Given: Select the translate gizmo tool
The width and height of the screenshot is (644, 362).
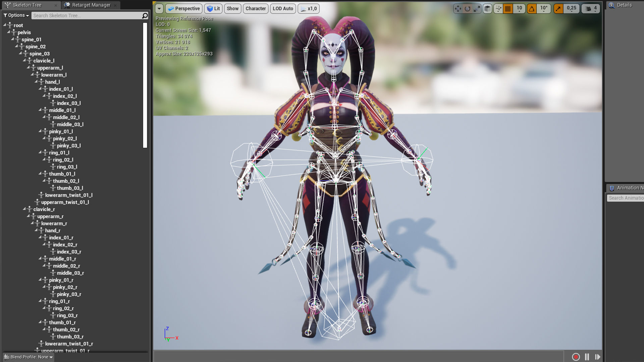Looking at the screenshot, I should coord(458,9).
